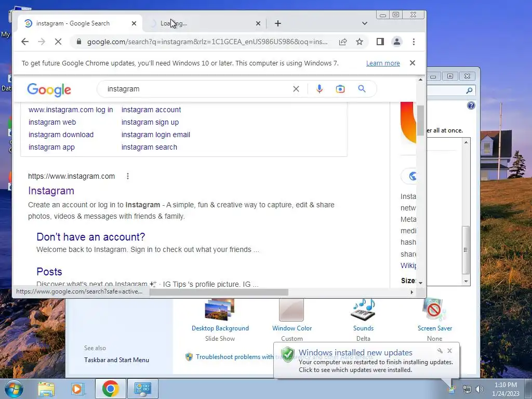Launch Windows Media Player from taskbar
The width and height of the screenshot is (532, 399).
tap(78, 389)
